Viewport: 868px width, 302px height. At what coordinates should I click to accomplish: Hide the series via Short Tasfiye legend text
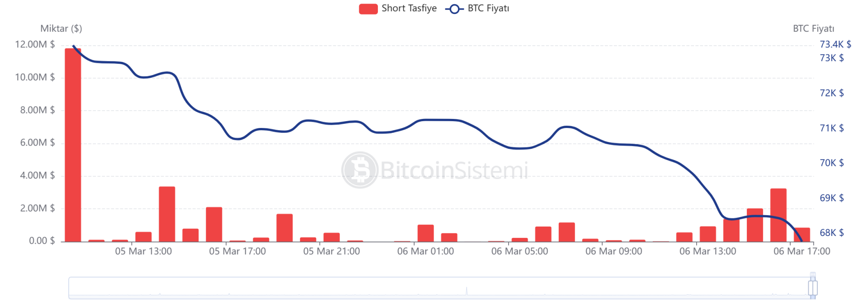[409, 9]
